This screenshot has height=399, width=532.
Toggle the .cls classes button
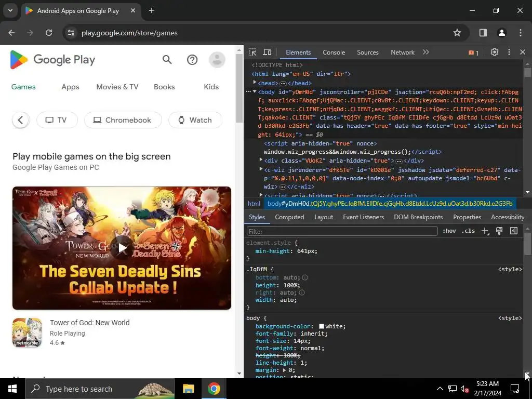[468, 231]
